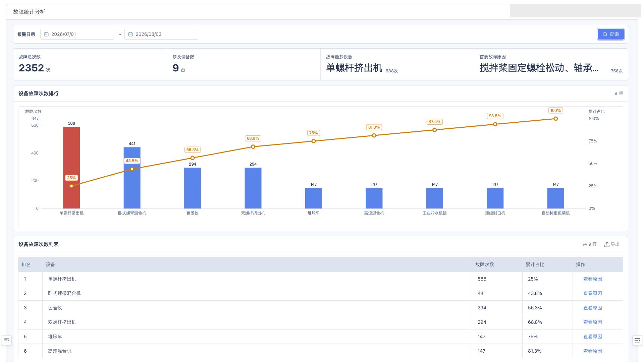The image size is (644, 362).
Task: Click fault count 588 in table
Action: [x=482, y=279]
